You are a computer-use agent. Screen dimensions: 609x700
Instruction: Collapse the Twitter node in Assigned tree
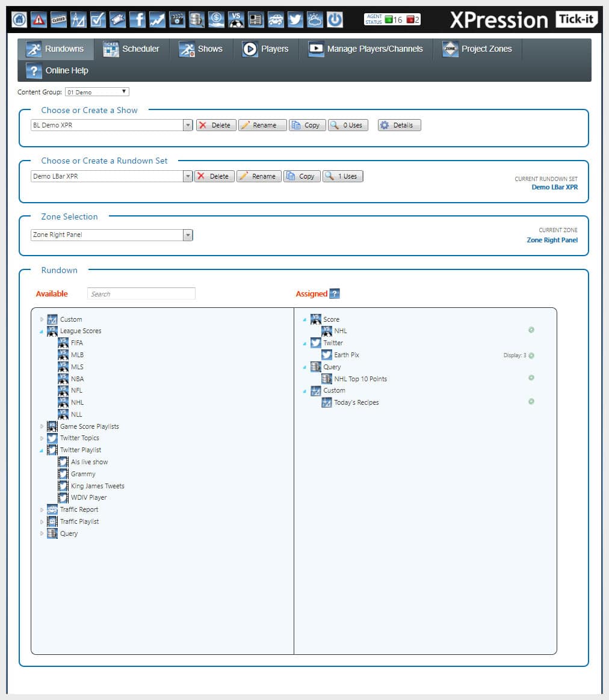coord(304,344)
